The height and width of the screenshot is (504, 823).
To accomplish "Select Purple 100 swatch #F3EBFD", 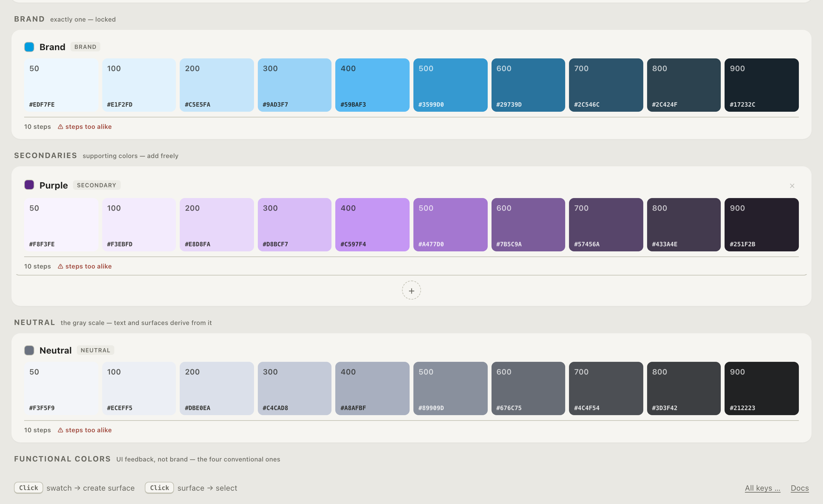I will (x=139, y=225).
